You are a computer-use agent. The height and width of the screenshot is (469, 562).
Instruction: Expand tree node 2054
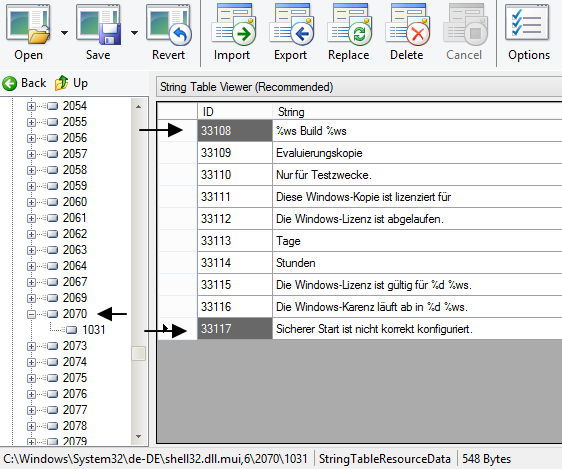(31, 106)
